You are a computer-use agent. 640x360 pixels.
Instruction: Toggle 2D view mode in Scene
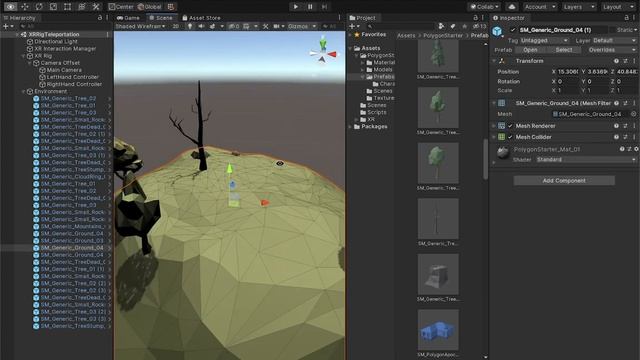pyautogui.click(x=176, y=26)
